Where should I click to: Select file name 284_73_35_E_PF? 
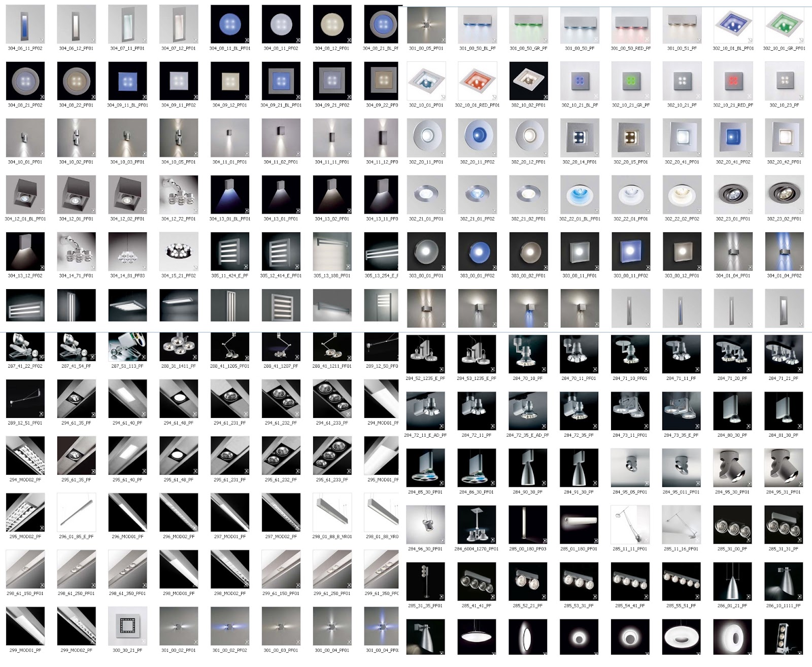[682, 435]
